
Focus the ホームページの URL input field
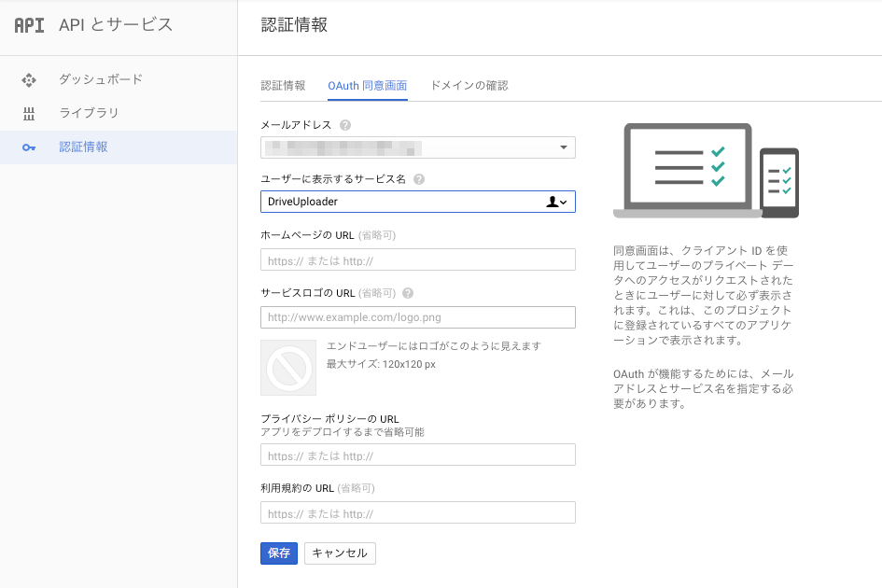(418, 260)
